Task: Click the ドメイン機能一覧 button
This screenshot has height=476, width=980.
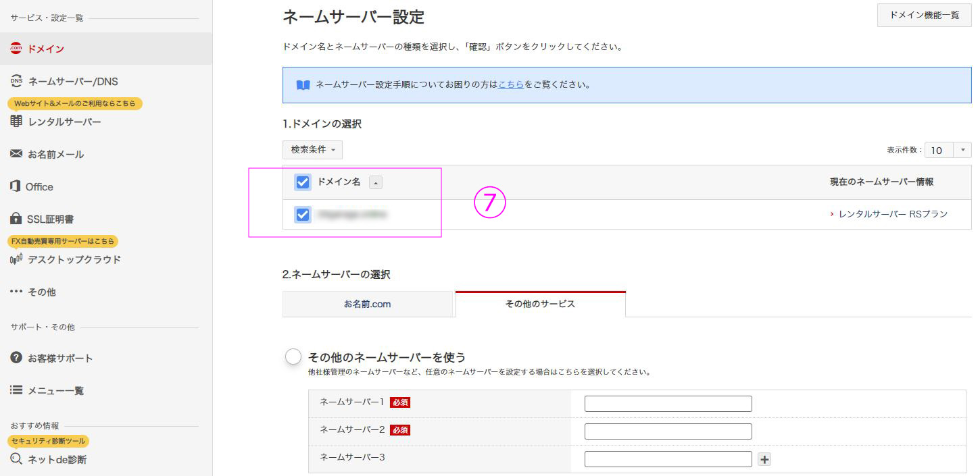Action: click(x=925, y=15)
